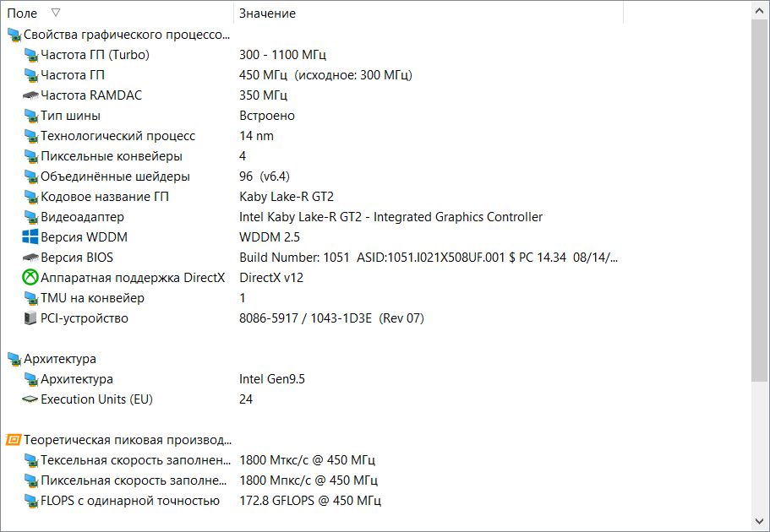Click icon beside 'Видеоадаптер'
The height and width of the screenshot is (532, 770).
click(30, 217)
